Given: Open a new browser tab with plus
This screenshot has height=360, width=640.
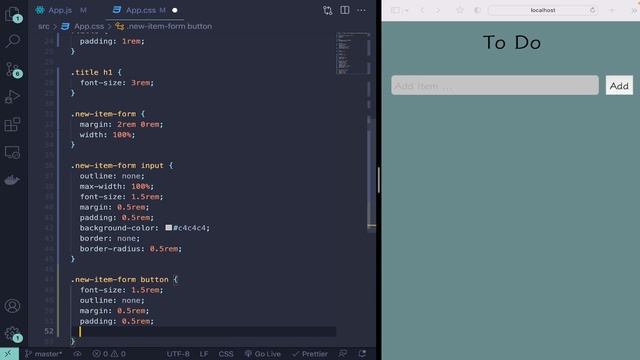Looking at the screenshot, I should [612, 10].
